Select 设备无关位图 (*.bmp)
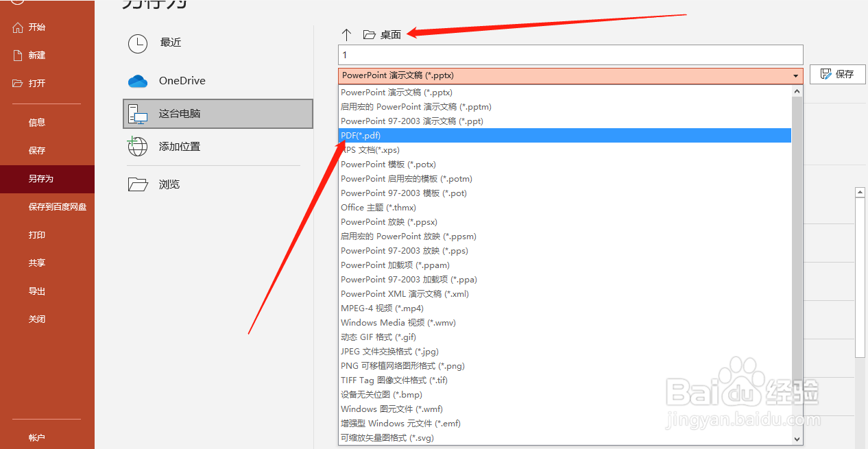 [565, 395]
